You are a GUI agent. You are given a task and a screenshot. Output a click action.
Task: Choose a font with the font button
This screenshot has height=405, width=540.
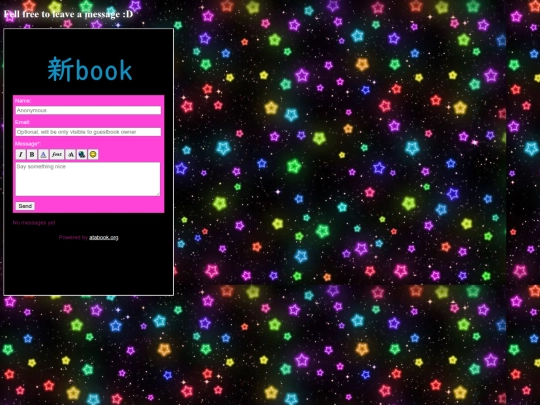click(57, 154)
